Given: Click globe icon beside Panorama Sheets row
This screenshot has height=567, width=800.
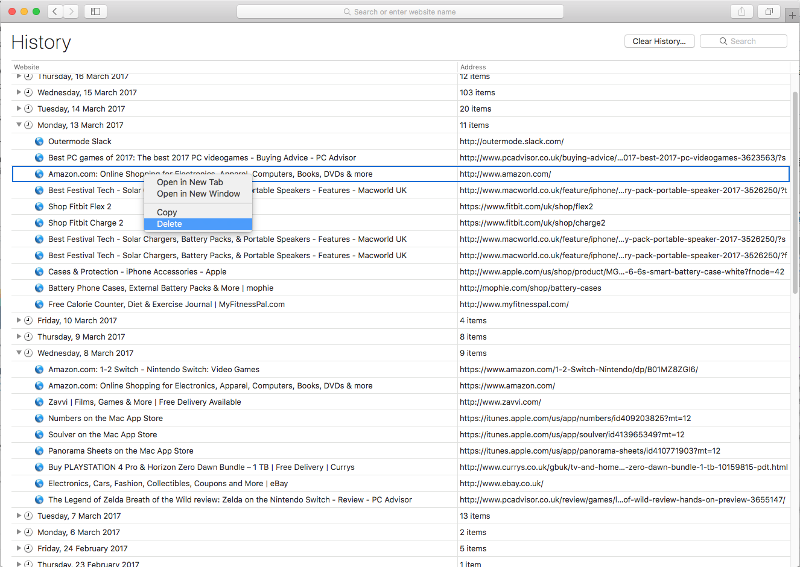Looking at the screenshot, I should tap(39, 451).
